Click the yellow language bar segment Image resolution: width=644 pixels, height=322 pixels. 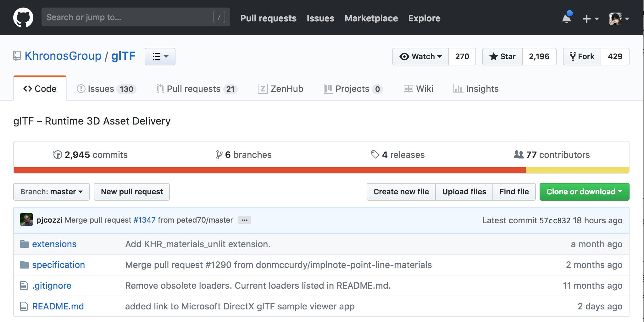(577, 170)
